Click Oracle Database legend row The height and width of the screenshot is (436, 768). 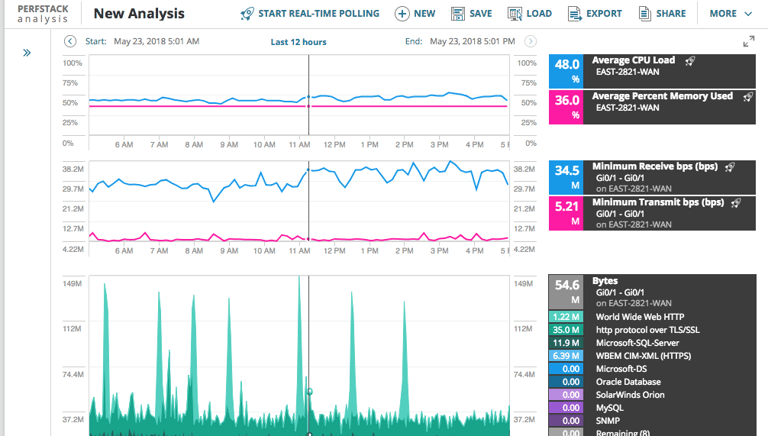click(652, 382)
